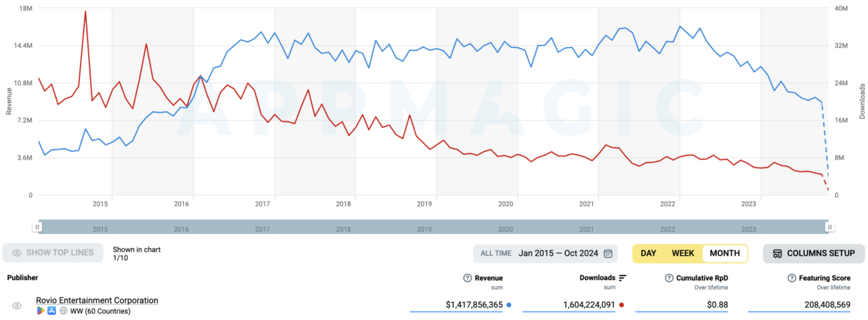The width and height of the screenshot is (868, 320).
Task: Click the Google Play store icon
Action: click(x=41, y=311)
